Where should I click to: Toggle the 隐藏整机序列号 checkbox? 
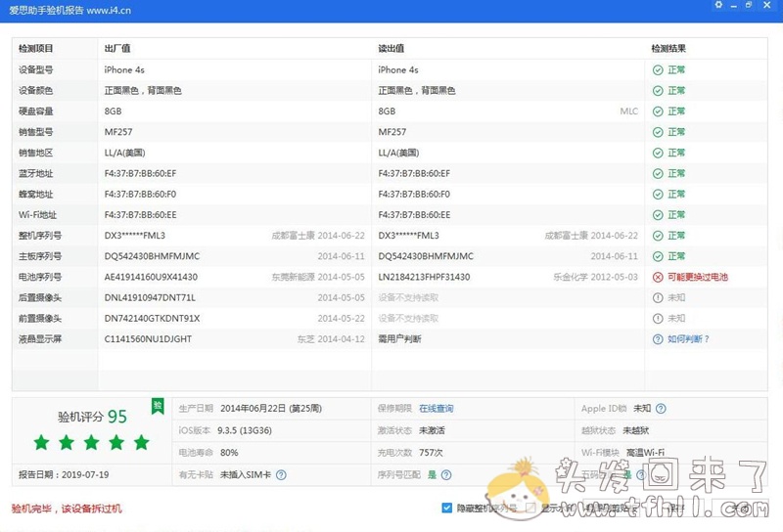pos(447,509)
